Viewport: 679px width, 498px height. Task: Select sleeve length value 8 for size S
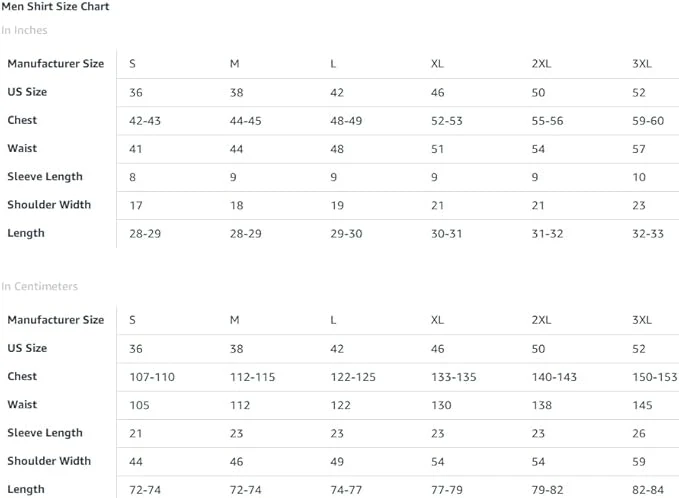tap(133, 177)
